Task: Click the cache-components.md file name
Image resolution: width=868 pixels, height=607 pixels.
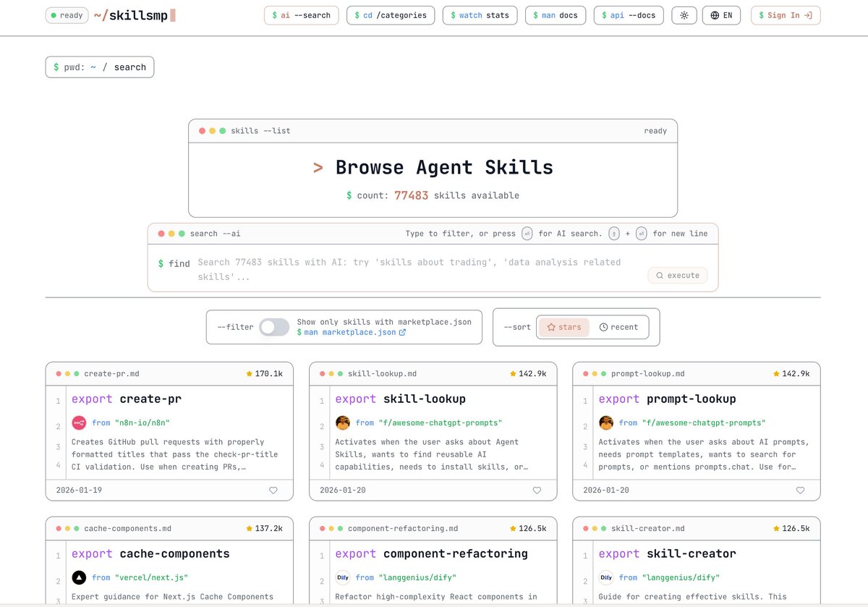Action: (x=127, y=529)
